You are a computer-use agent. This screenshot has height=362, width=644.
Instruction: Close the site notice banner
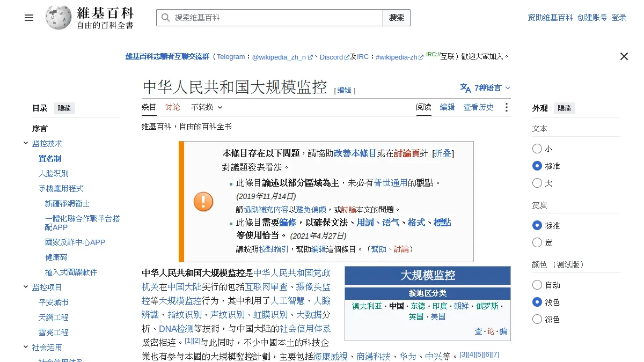point(624,56)
